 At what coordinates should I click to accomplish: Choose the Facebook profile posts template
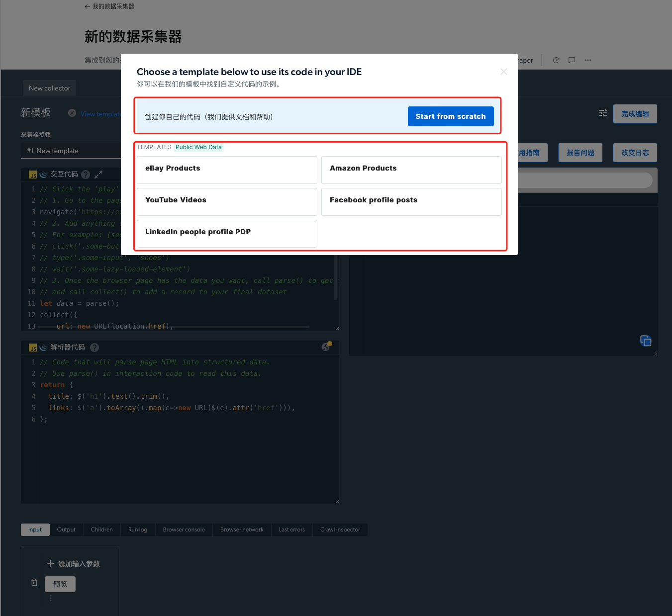click(x=411, y=202)
